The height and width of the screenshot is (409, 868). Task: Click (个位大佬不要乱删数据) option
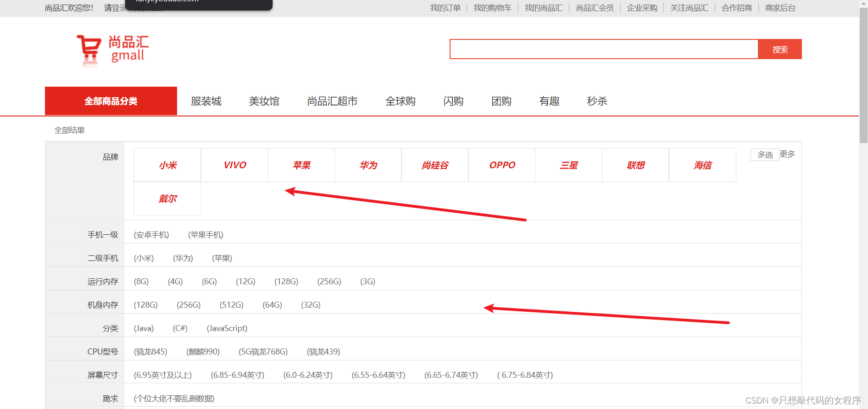[x=174, y=398]
